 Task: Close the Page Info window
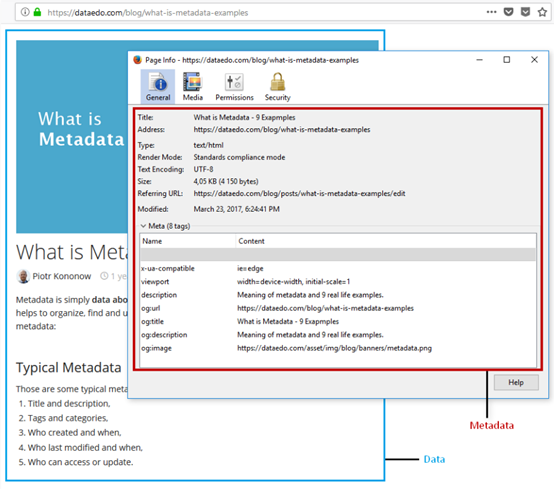534,60
